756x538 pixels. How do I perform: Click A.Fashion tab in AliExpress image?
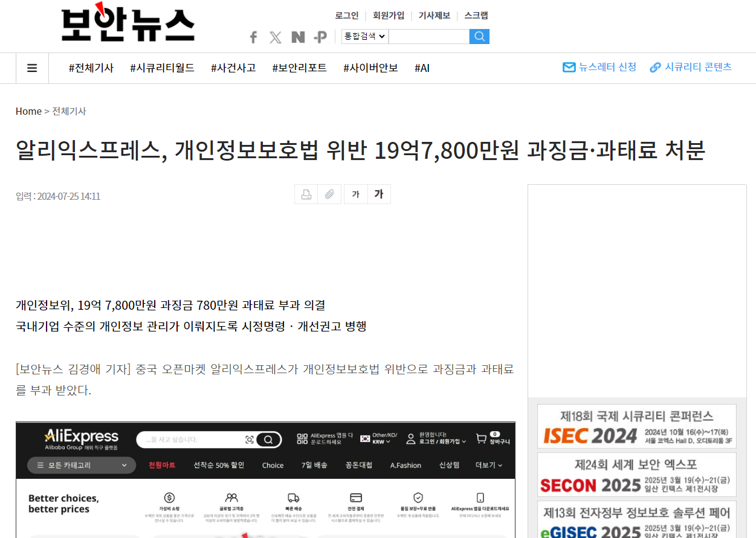pyautogui.click(x=405, y=466)
